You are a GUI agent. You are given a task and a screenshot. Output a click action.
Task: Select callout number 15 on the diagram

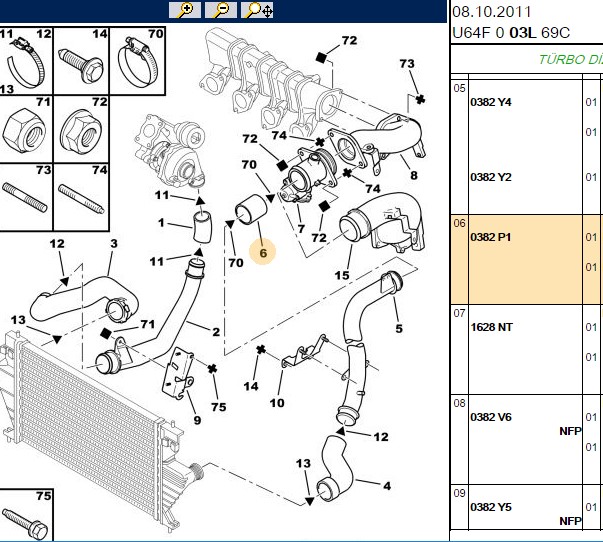pos(342,275)
